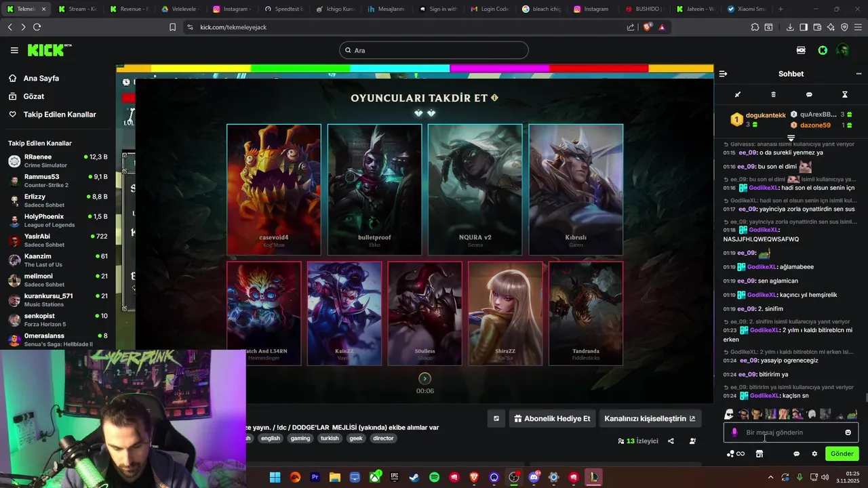Click browser back arrow
This screenshot has height=488, width=868.
pos(9,27)
